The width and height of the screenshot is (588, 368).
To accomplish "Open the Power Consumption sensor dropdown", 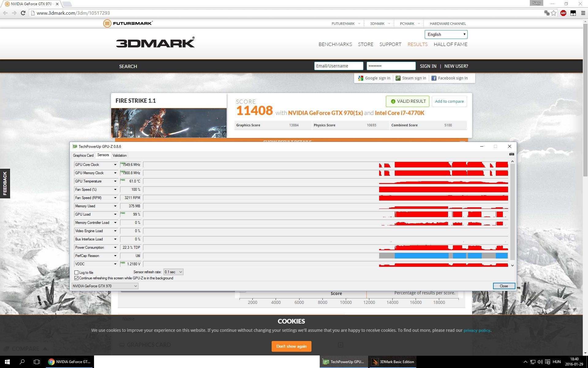I will (115, 247).
